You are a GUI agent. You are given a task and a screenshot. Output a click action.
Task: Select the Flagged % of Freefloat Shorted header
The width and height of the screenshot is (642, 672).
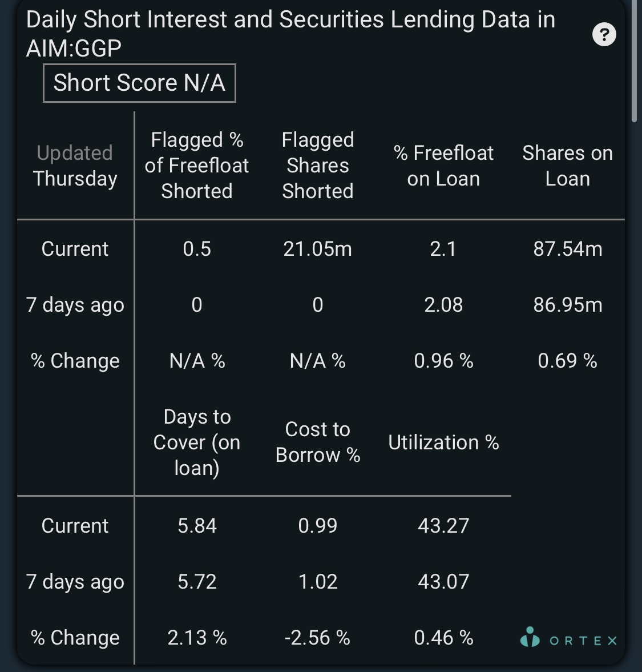point(196,166)
